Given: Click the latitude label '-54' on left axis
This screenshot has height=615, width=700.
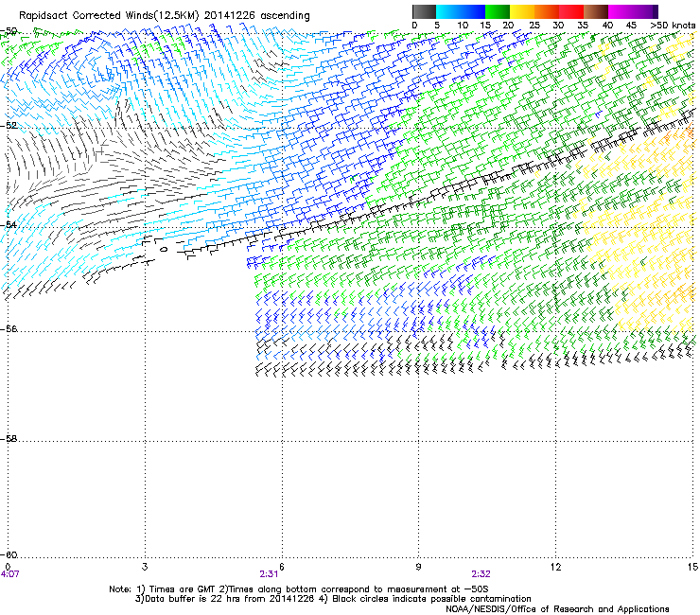Looking at the screenshot, I should pyautogui.click(x=9, y=224).
